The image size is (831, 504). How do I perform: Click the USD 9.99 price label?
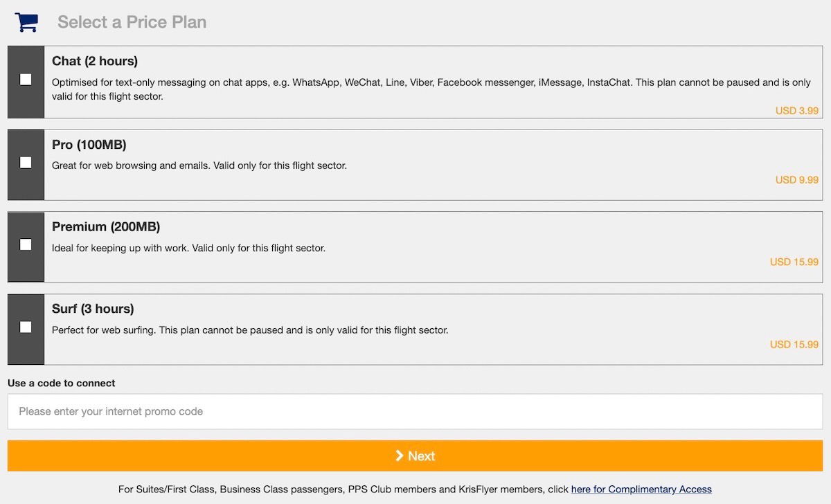797,180
